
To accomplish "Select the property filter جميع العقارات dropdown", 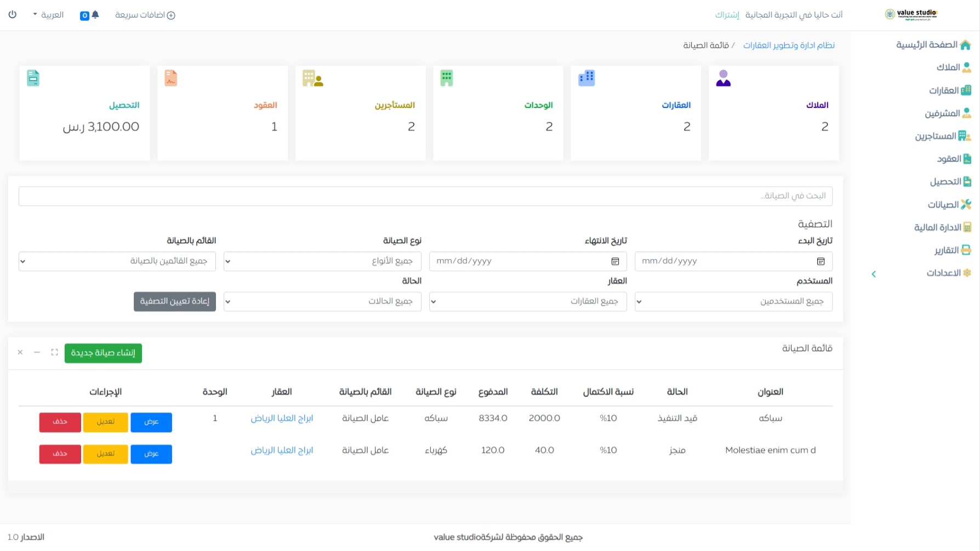I will click(x=528, y=302).
